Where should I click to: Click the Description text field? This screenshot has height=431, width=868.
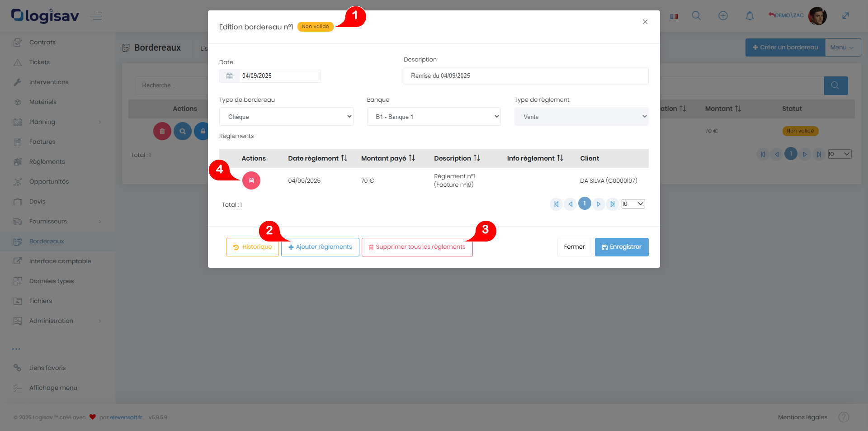[526, 76]
